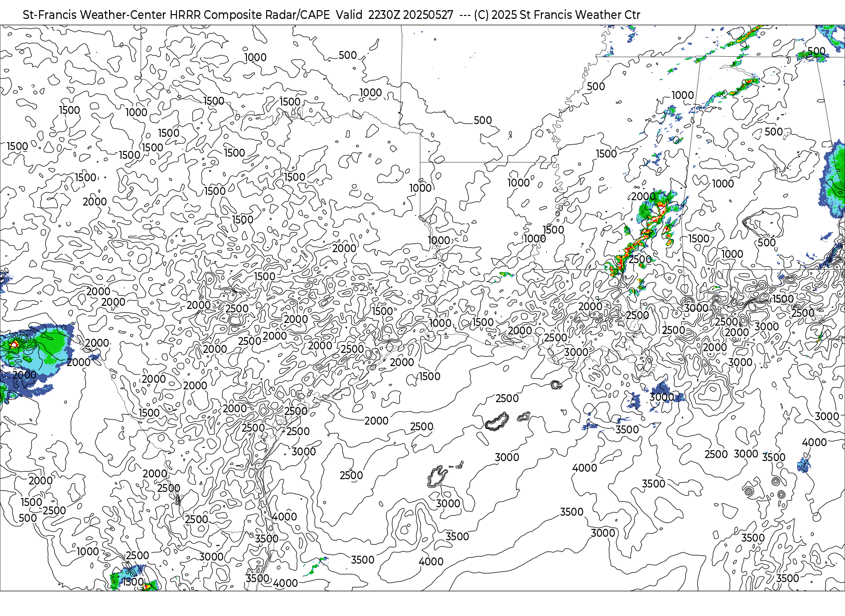Click the "(C) 2025 St Francis Weather Ctr" copyright text
845x616 pixels.
(x=557, y=15)
